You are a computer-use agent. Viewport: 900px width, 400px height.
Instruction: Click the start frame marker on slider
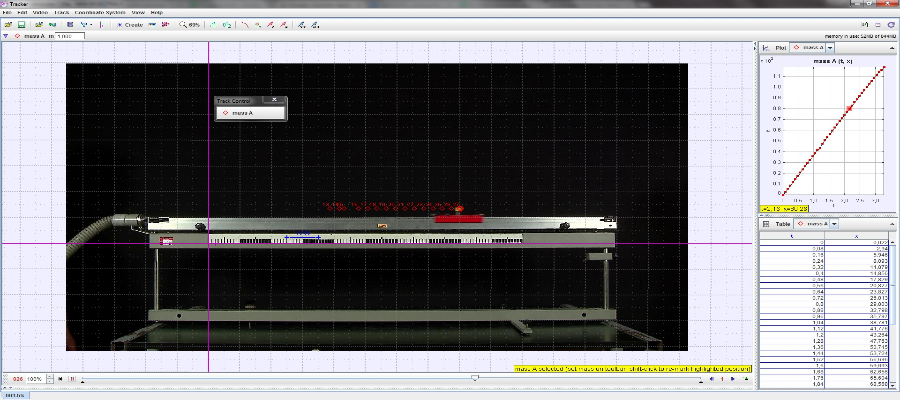[x=83, y=382]
